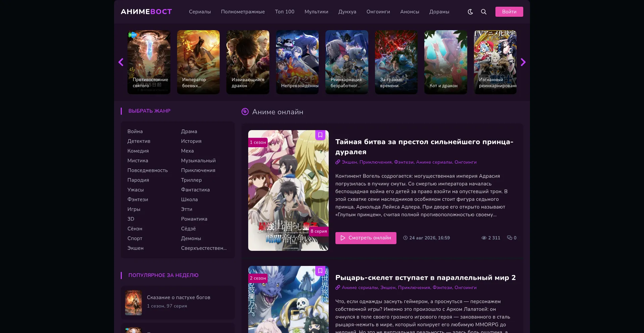This screenshot has width=644, height=333.
Task: Open the Рыцарь-скелет poster with 2 сезон badge
Action: click(288, 299)
